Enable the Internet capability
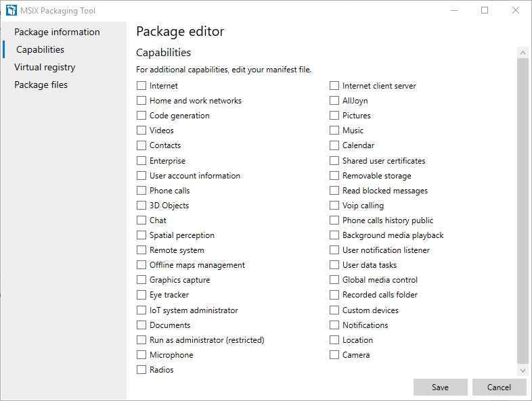Viewport: 532px width, 401px height. pyautogui.click(x=141, y=85)
